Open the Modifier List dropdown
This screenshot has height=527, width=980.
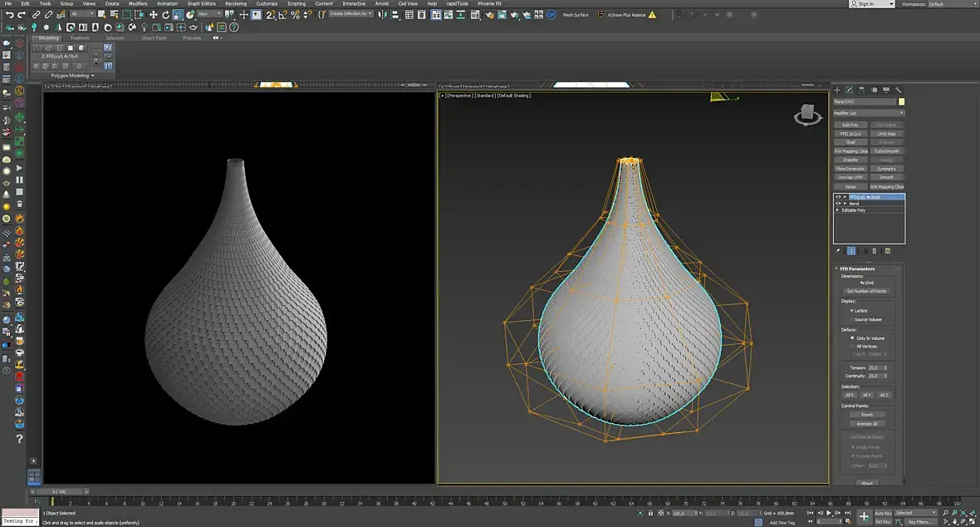pos(869,113)
